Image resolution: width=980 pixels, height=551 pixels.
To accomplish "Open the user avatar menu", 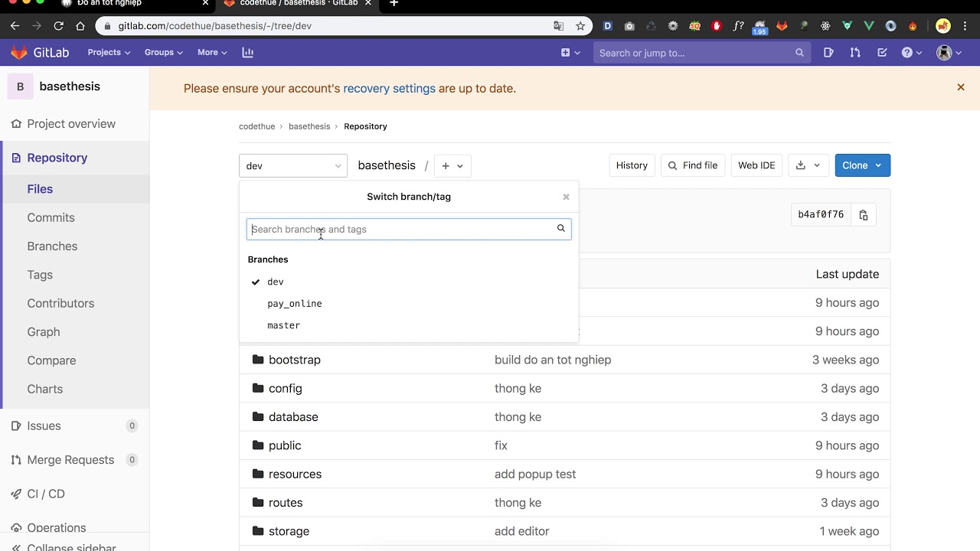I will pos(949,53).
